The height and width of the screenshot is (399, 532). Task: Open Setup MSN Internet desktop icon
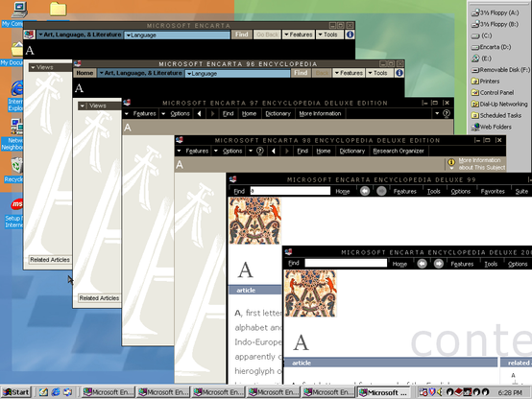tap(17, 204)
